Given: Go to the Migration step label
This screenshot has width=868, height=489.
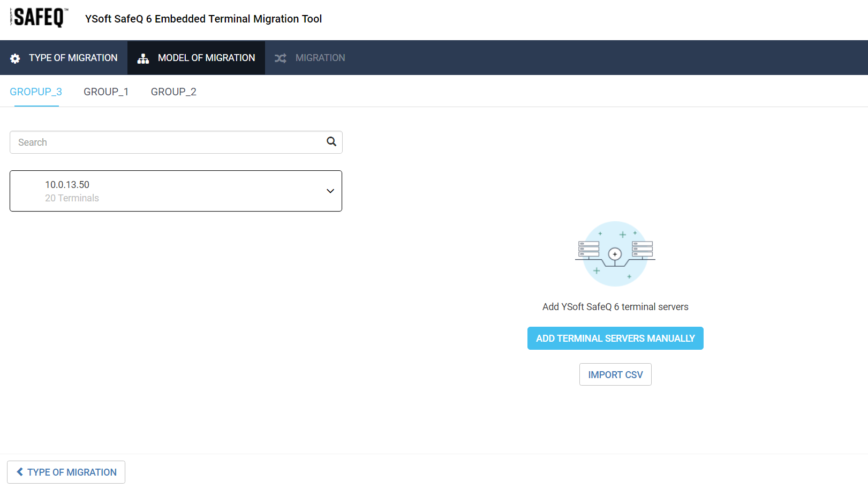Looking at the screenshot, I should [320, 58].
